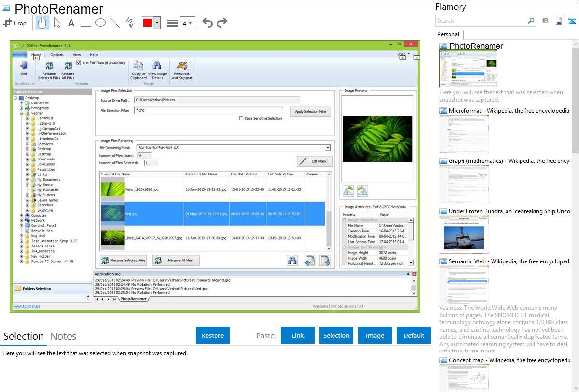Open the line style icon

click(173, 23)
